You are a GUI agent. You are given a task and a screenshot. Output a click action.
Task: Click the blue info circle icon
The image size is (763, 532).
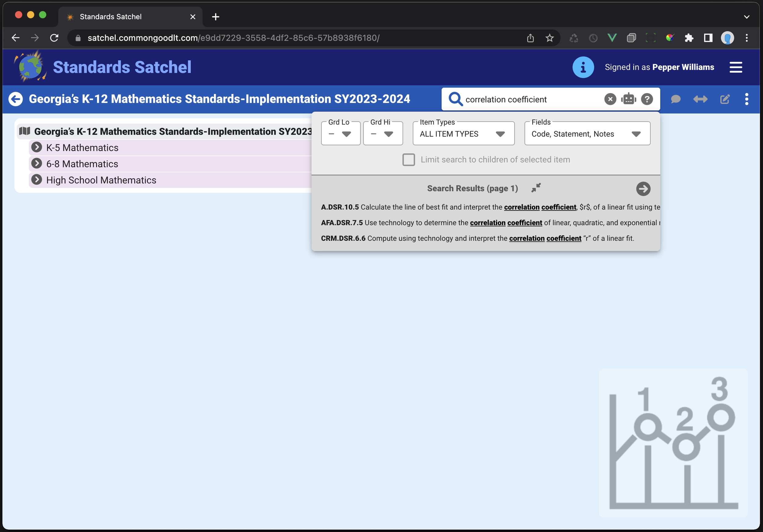tap(583, 67)
